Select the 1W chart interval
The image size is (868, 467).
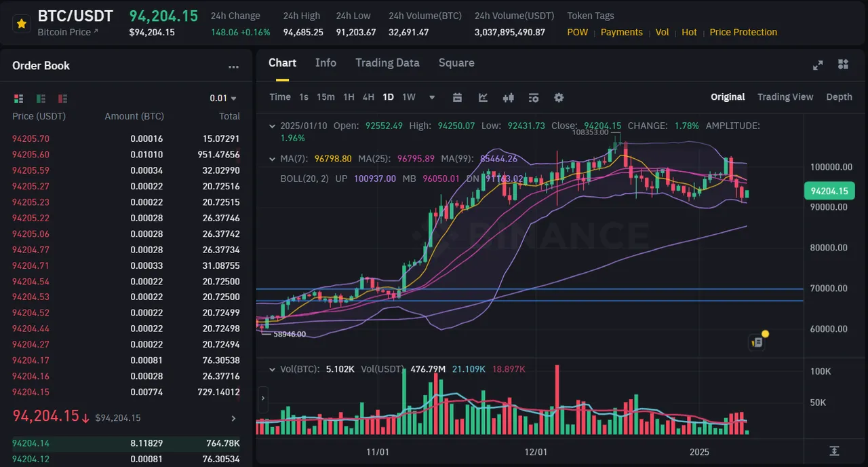pos(409,97)
